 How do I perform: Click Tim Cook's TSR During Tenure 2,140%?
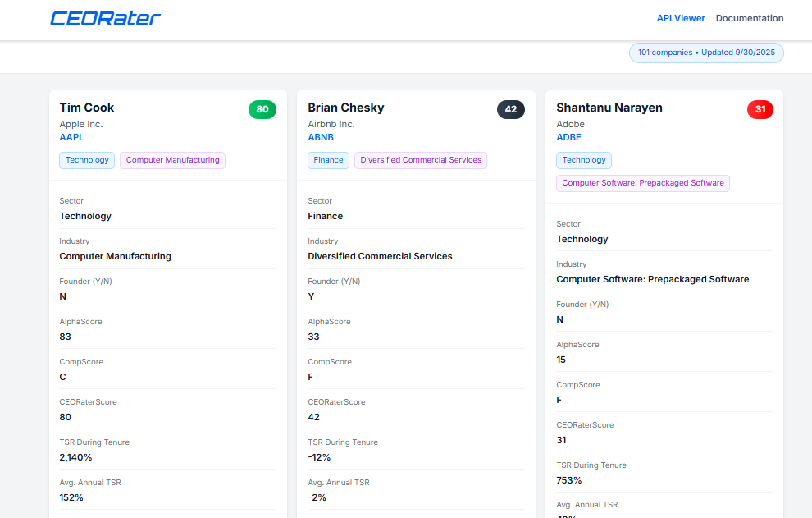(x=75, y=458)
